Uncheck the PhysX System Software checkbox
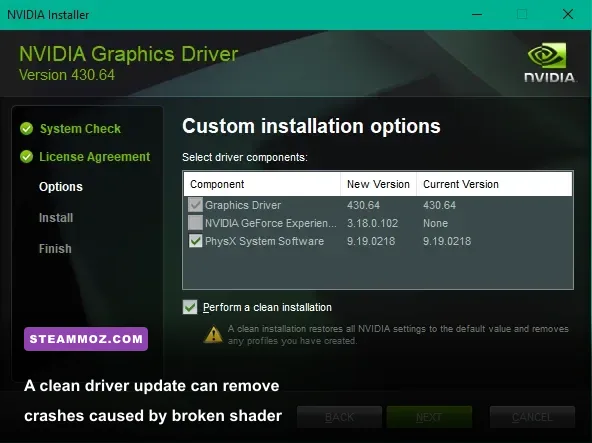Image resolution: width=592 pixels, height=443 pixels. click(195, 241)
